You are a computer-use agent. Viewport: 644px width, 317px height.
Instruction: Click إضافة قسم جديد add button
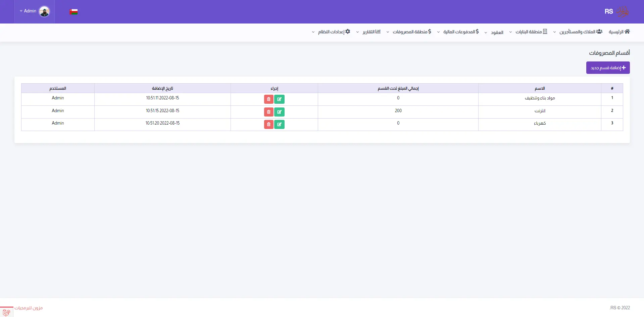pos(608,68)
